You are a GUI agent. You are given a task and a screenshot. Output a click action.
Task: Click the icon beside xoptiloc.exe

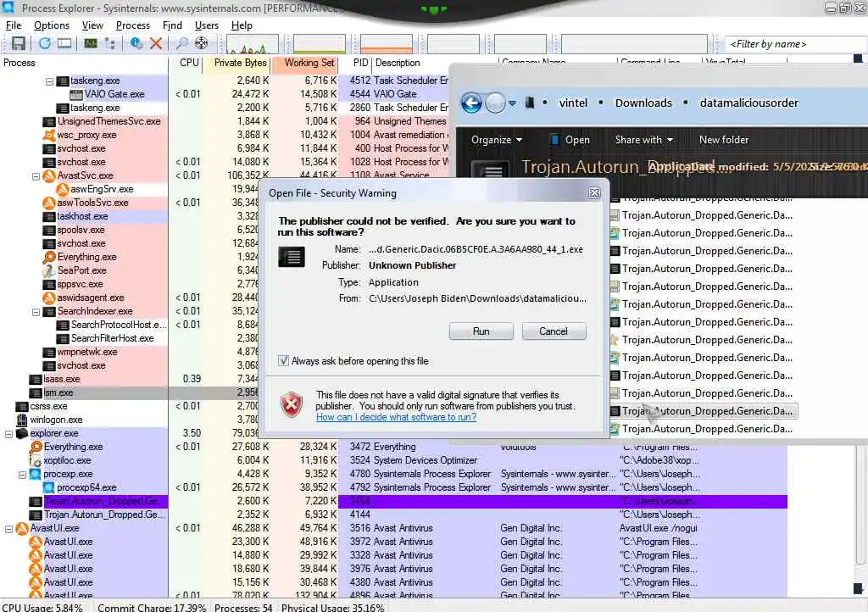click(x=36, y=460)
